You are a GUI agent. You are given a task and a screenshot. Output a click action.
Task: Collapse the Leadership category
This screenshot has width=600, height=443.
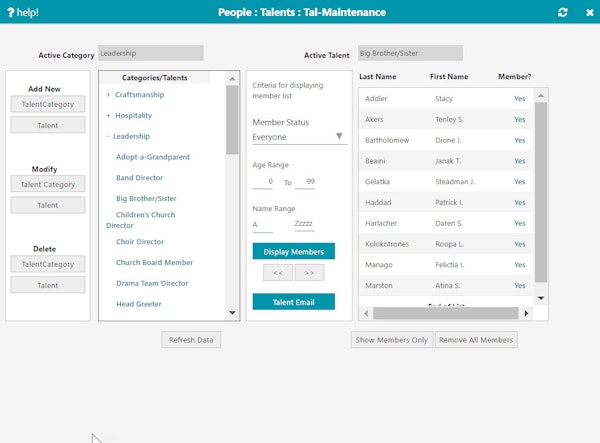(x=108, y=137)
